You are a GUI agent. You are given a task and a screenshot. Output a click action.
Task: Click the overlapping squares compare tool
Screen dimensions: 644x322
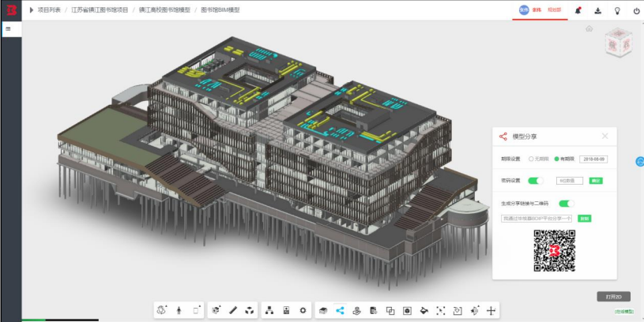pyautogui.click(x=390, y=310)
